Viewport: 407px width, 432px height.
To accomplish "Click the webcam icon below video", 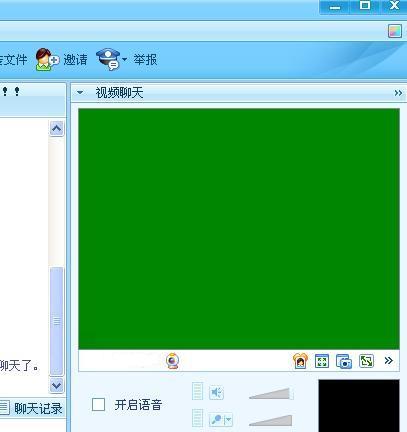I will (x=172, y=361).
